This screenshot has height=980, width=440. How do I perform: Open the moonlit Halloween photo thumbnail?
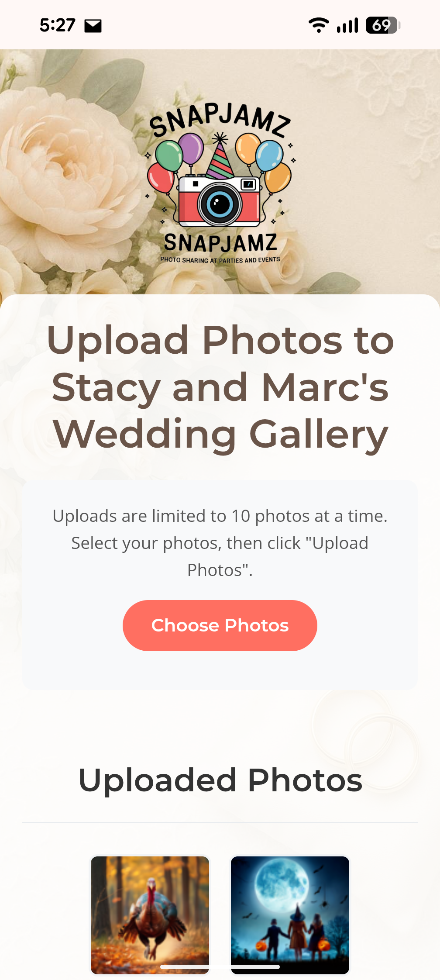pos(290,915)
